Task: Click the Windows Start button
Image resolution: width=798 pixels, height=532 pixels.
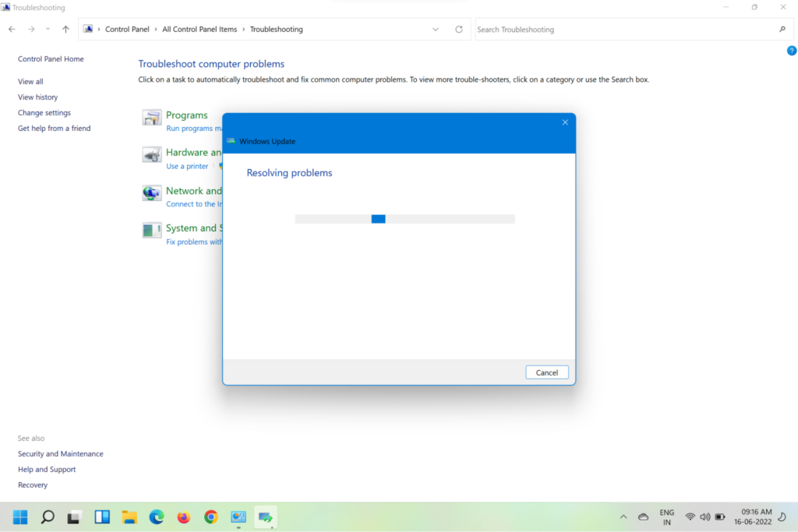Action: pyautogui.click(x=20, y=517)
